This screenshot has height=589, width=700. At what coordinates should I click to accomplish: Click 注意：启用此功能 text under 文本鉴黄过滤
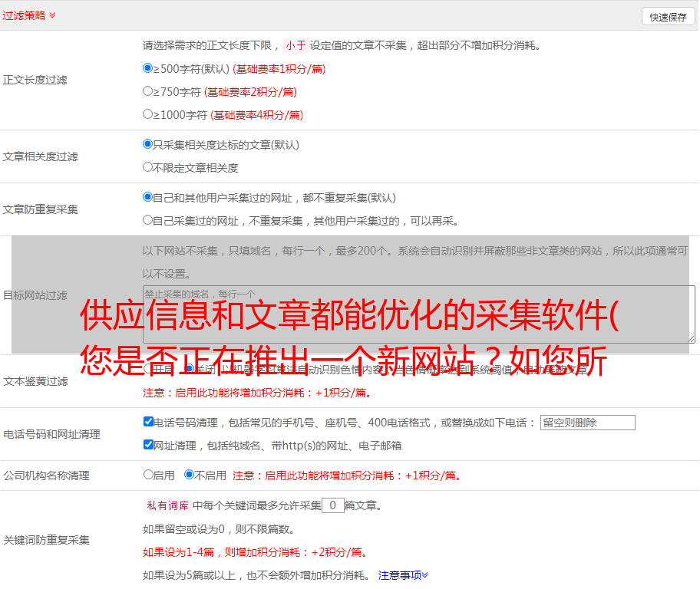pos(258,393)
